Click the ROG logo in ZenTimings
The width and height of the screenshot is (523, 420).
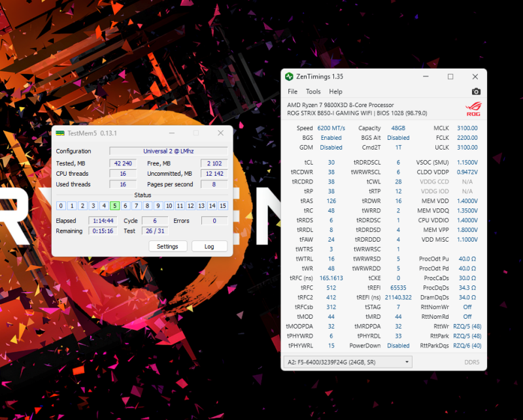[473, 109]
